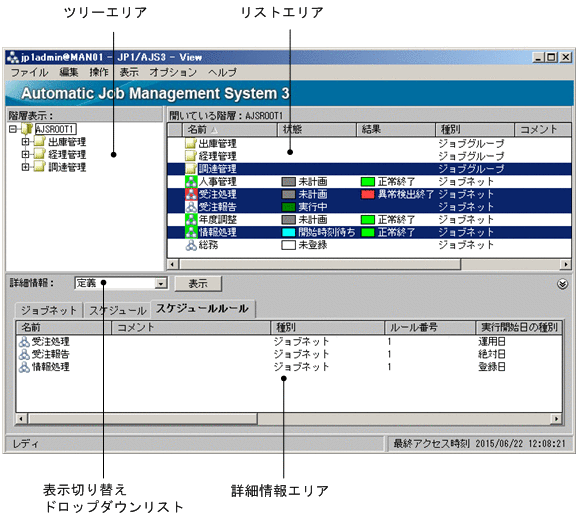580x519 pixels.
Task: Click the 総務 jobnet icon in list
Action: point(191,245)
